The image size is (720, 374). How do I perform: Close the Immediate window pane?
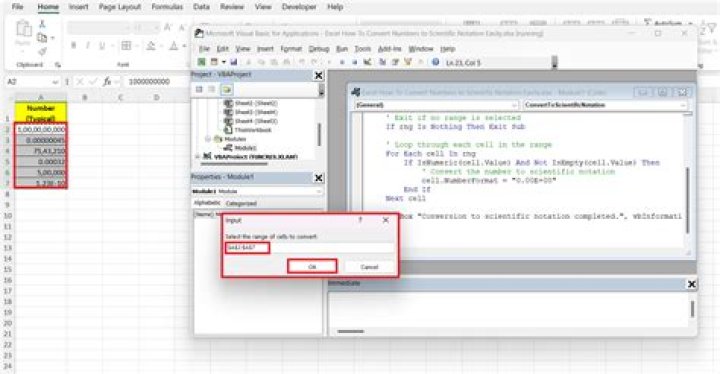691,284
